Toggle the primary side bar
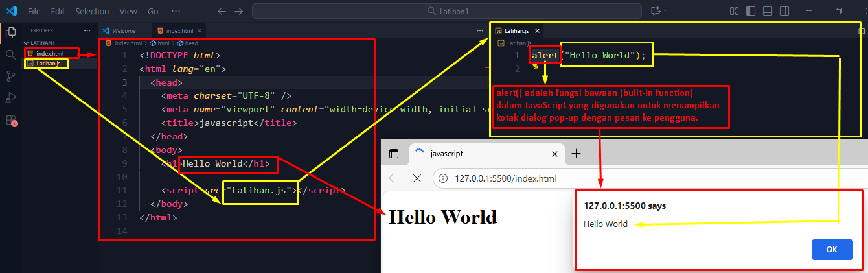Image resolution: width=868 pixels, height=273 pixels. point(751,11)
